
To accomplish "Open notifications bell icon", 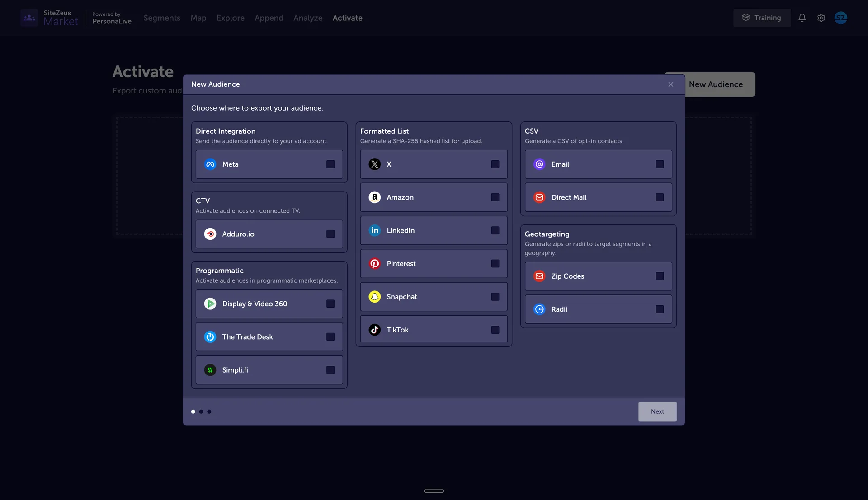I will pos(802,18).
